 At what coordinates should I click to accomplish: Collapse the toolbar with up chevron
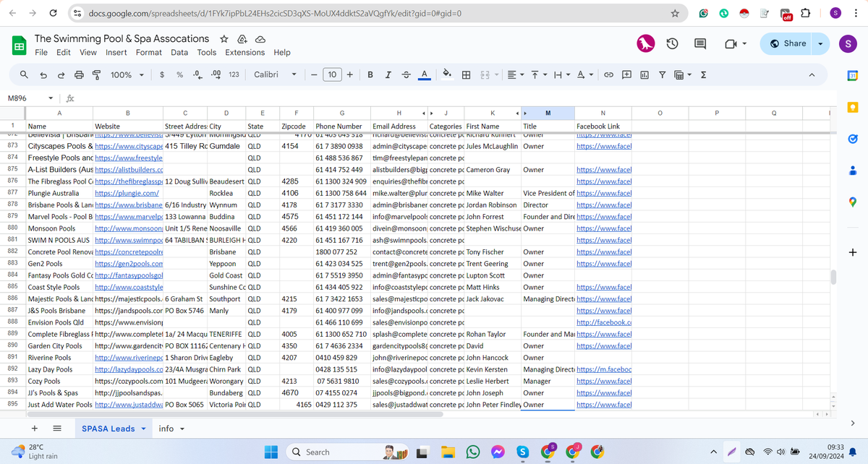tap(812, 74)
